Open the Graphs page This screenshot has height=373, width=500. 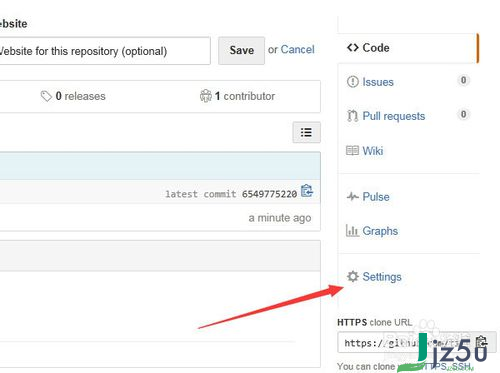pyautogui.click(x=380, y=231)
